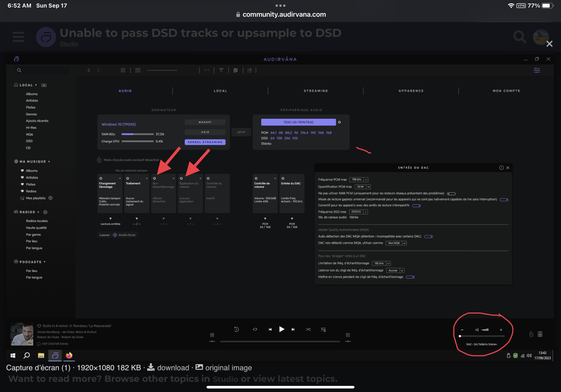Open gear on Chargement Décodage card
This screenshot has width=561, height=392.
pos(101,178)
